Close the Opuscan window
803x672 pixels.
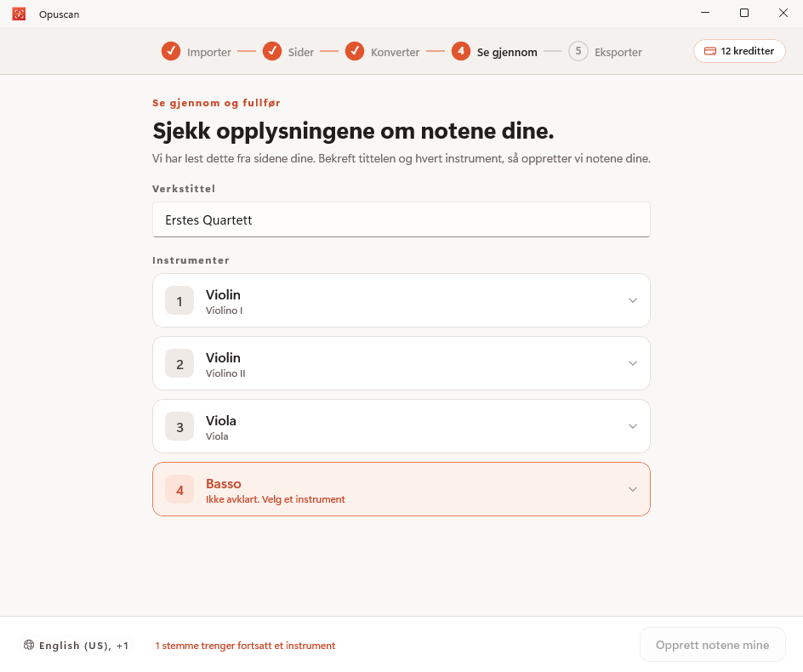tap(783, 13)
